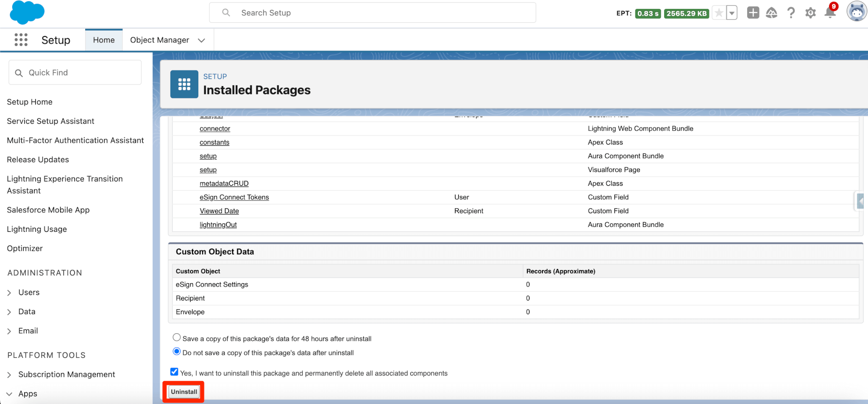Open the eSign Connect Tokens link

point(234,197)
